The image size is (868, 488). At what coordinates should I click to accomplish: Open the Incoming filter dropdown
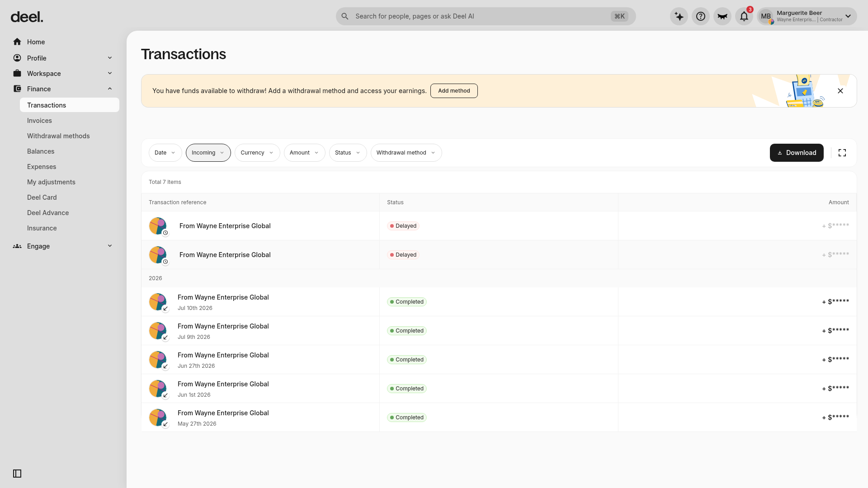point(208,153)
